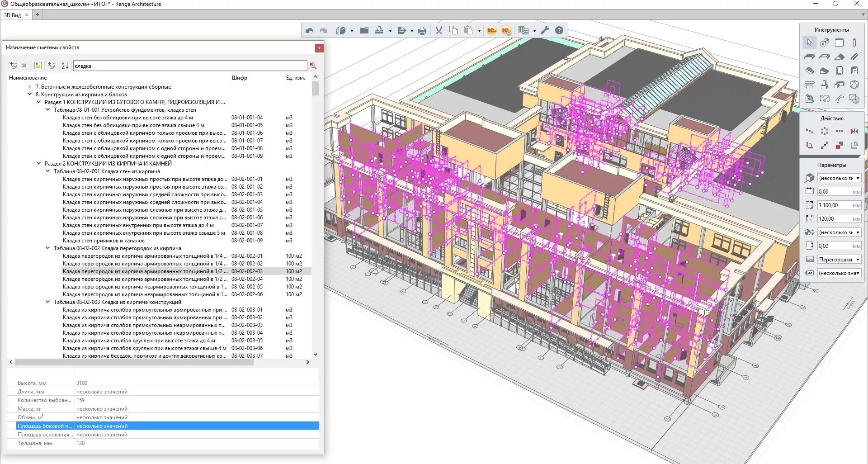Viewport: 868px width, 464px height.
Task: Add new tab with plus button
Action: click(38, 15)
